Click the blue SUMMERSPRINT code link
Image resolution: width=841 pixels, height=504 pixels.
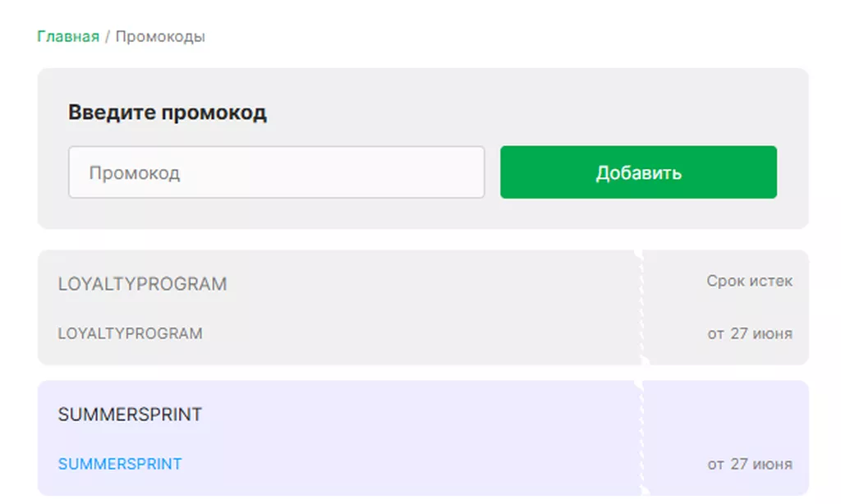click(120, 464)
